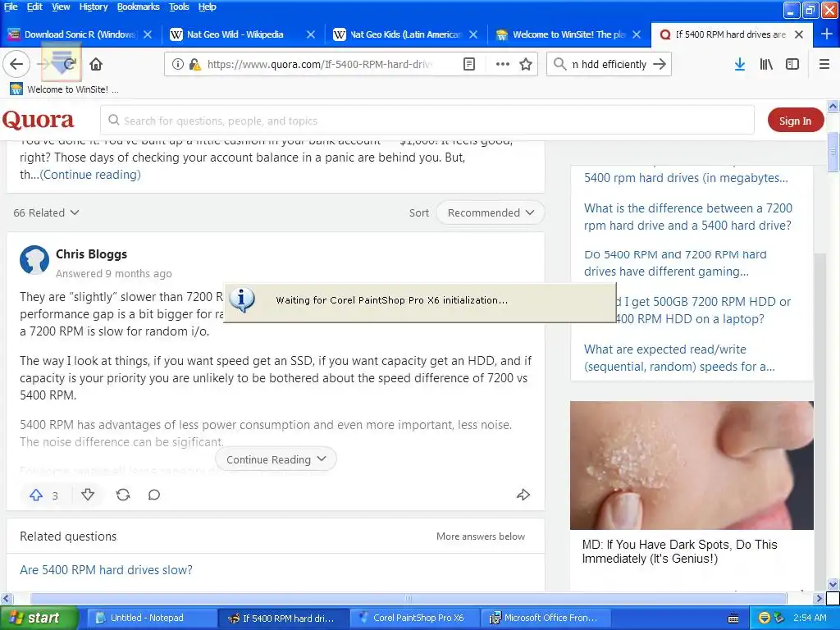Open the (Continue reading) link
Viewport: 840px width, 630px height.
[x=90, y=175]
